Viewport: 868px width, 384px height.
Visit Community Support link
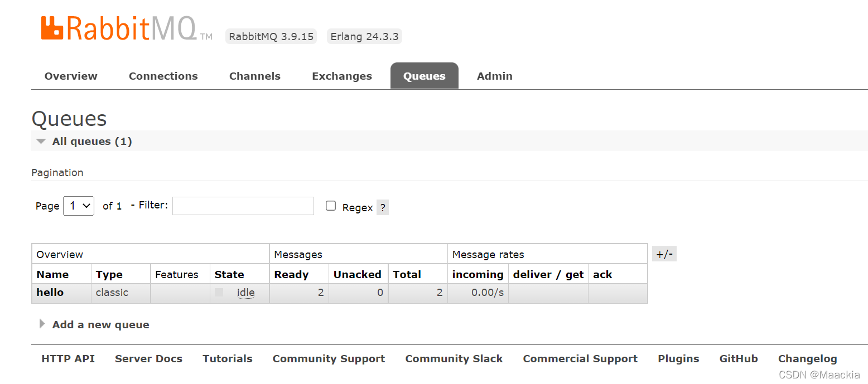329,358
